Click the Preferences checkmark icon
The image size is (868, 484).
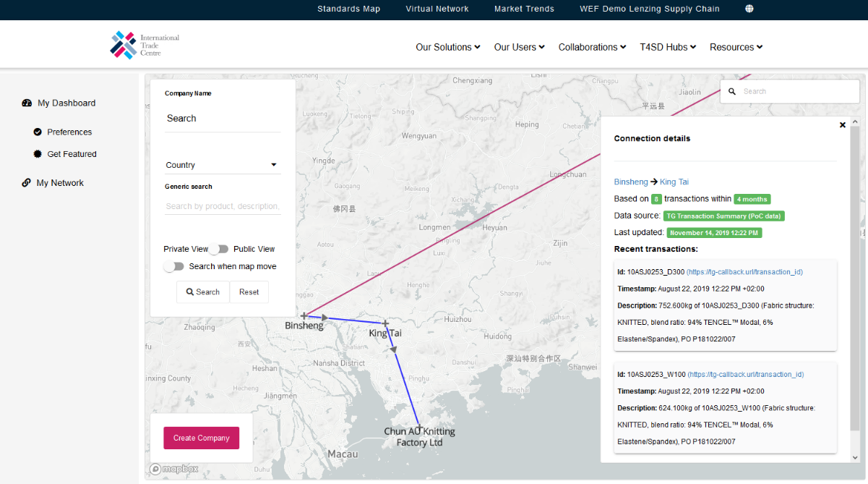point(38,132)
